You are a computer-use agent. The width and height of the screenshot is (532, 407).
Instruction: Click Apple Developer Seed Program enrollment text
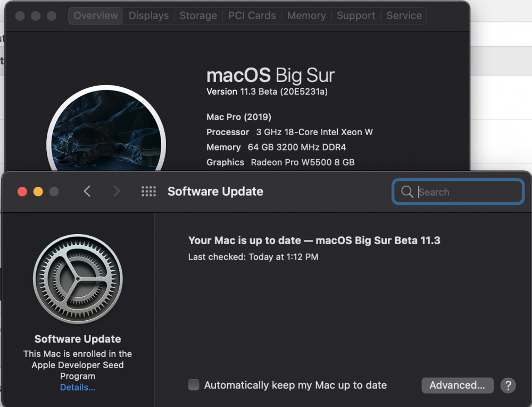tap(78, 365)
